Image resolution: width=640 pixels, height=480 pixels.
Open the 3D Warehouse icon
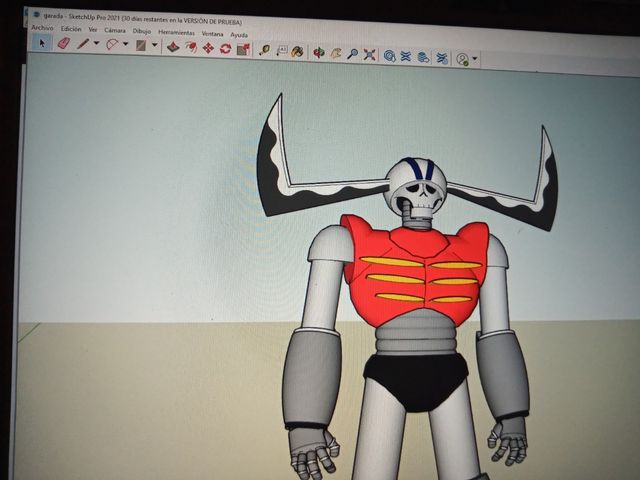tap(389, 56)
